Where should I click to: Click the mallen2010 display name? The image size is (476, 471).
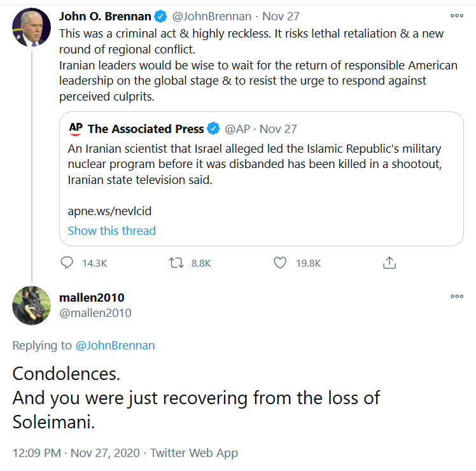click(92, 298)
